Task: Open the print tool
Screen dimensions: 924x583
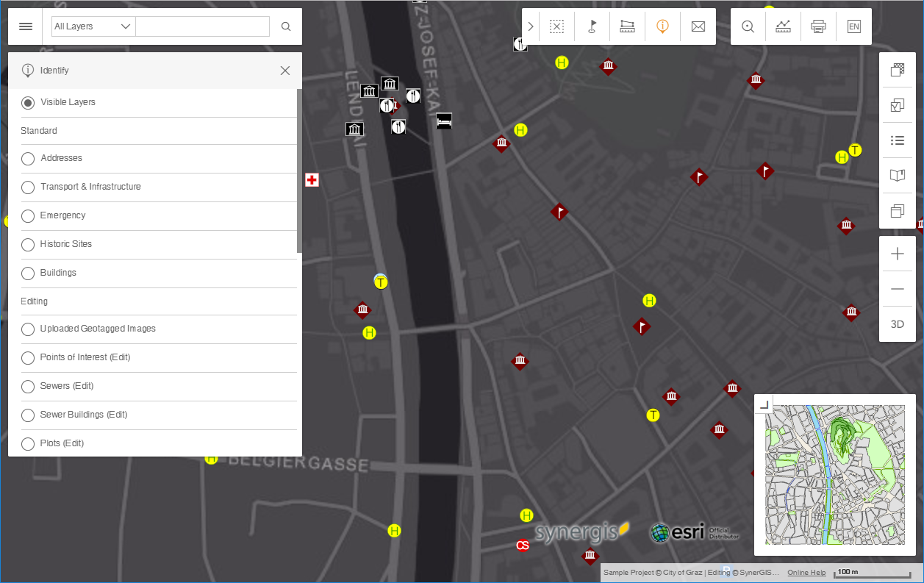Action: tap(818, 26)
